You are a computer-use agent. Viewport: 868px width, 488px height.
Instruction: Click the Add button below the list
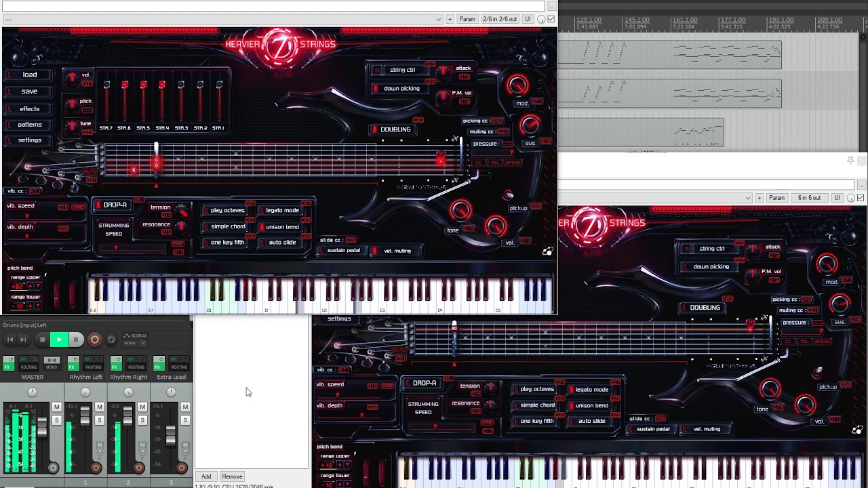coord(206,476)
